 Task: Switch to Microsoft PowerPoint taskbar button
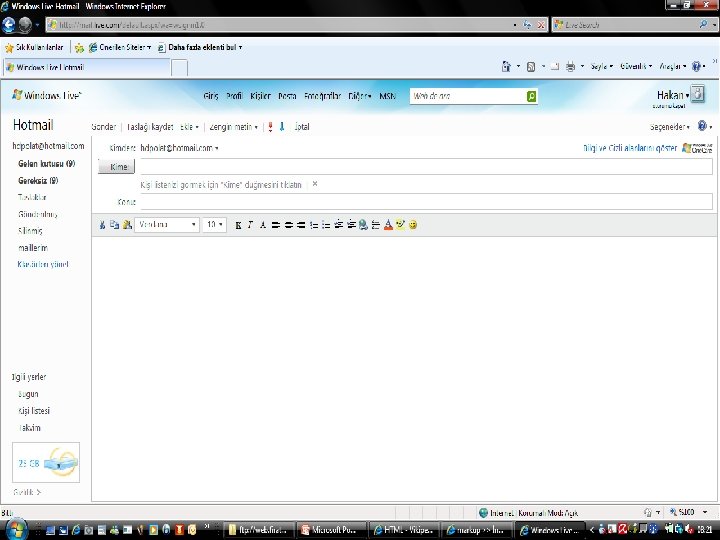coord(332,530)
